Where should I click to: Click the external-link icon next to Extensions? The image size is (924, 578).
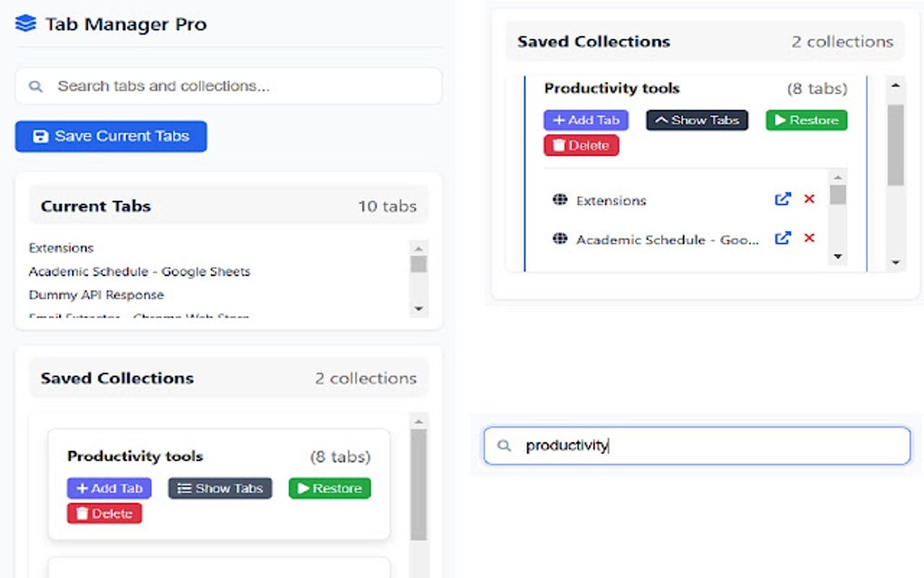pos(783,199)
